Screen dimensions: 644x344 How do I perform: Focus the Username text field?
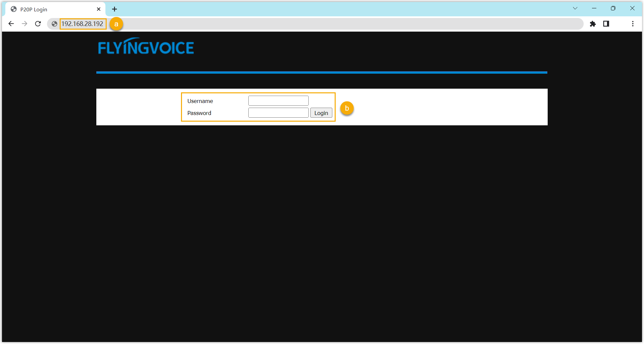pyautogui.click(x=278, y=101)
